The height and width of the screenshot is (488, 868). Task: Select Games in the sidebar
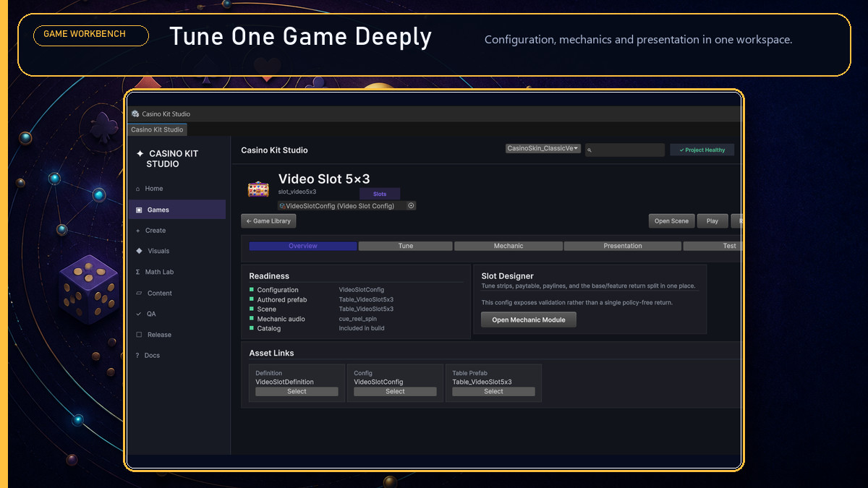point(177,210)
